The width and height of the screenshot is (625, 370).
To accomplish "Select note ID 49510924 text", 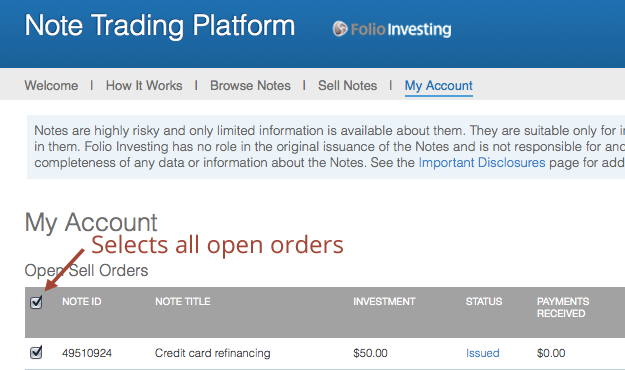I will pos(87,353).
